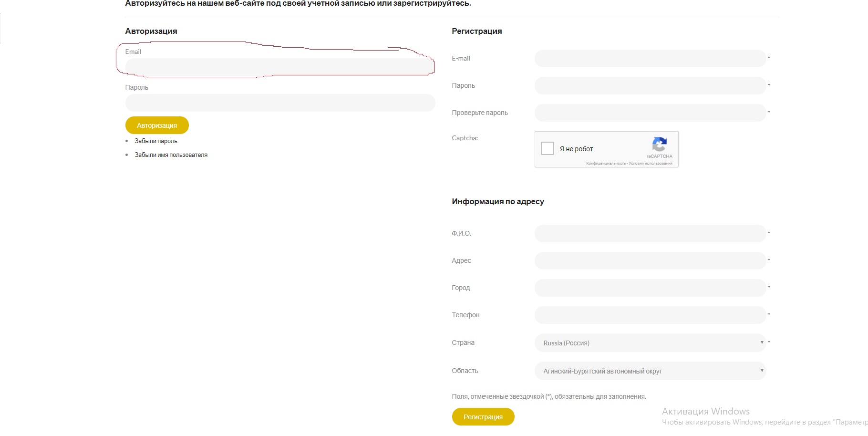Focus the login Пароль input field
This screenshot has height=436, width=868.
(280, 103)
